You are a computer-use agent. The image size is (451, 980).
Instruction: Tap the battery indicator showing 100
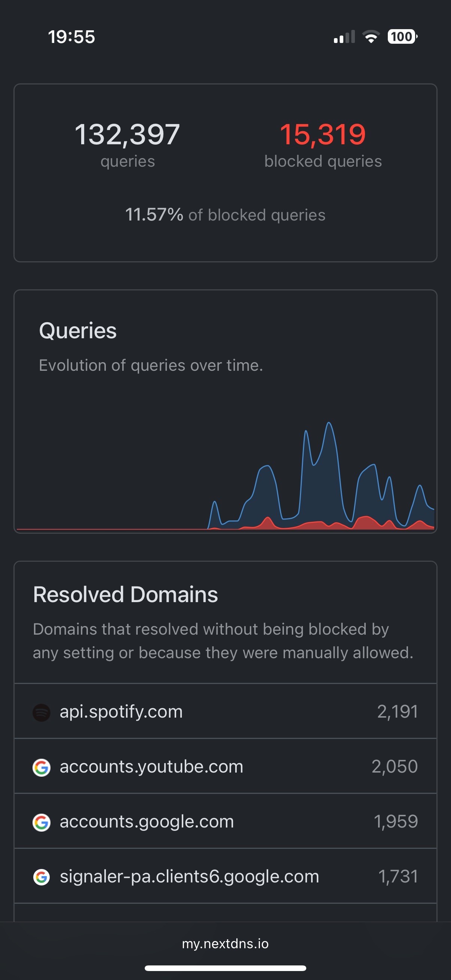(x=402, y=37)
